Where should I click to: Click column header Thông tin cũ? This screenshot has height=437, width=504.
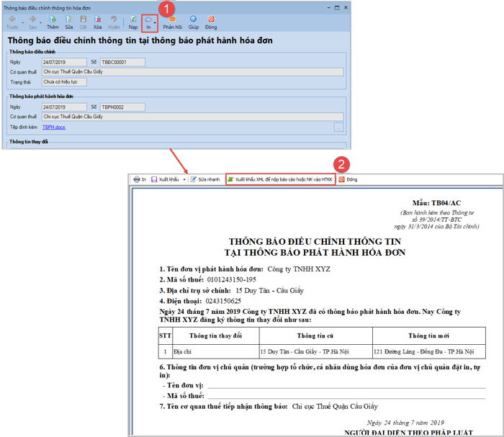pyautogui.click(x=315, y=335)
